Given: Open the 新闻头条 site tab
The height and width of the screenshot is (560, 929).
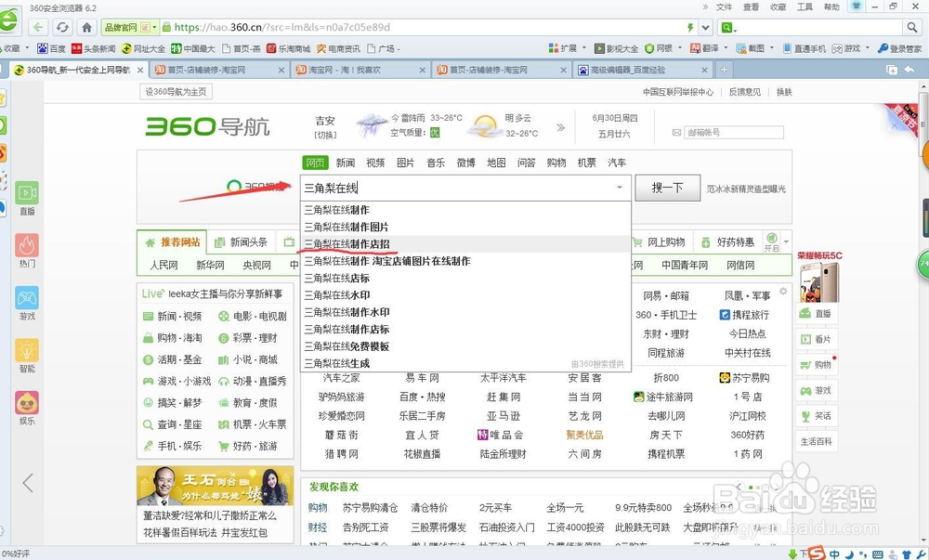Looking at the screenshot, I should (x=242, y=242).
